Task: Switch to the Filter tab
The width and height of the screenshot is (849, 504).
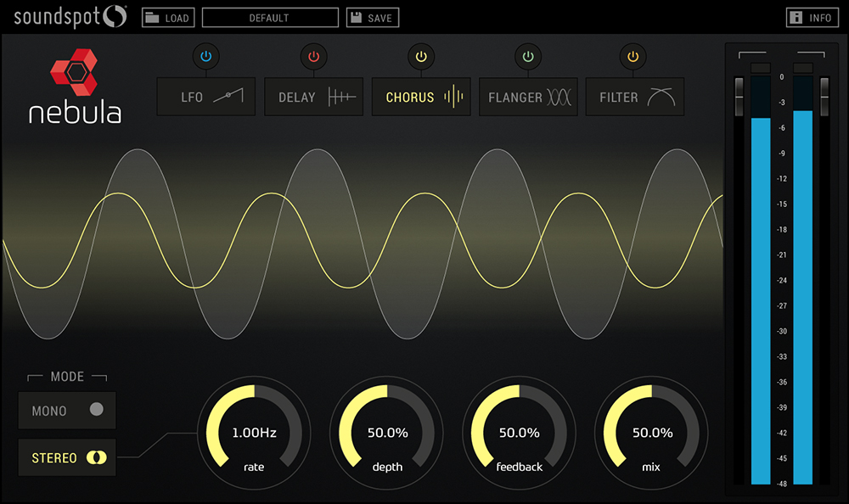Action: point(635,97)
